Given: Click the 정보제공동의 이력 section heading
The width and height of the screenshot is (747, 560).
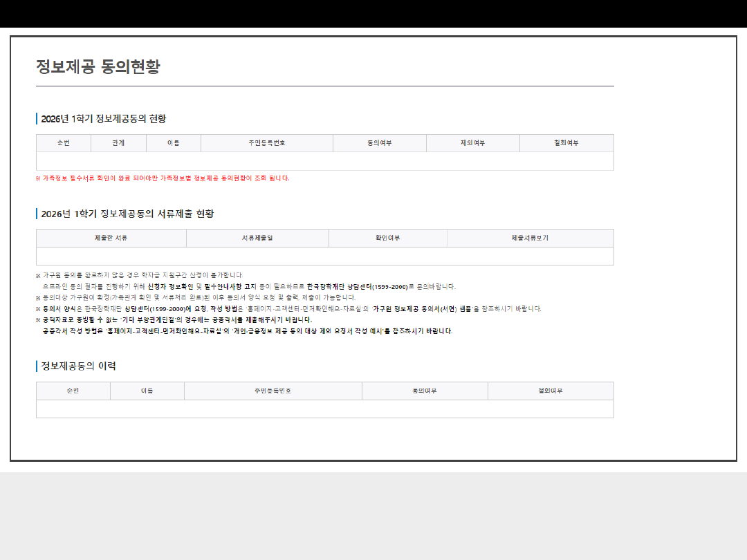Looking at the screenshot, I should pos(78,366).
